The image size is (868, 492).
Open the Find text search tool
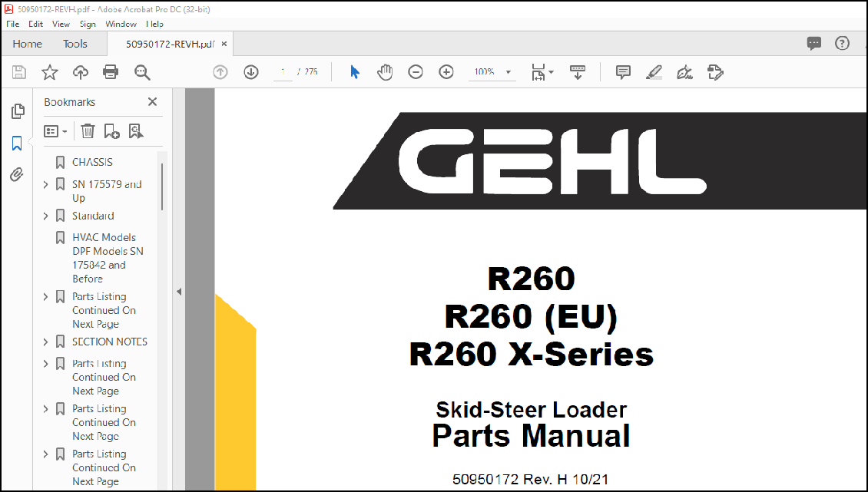pos(141,72)
